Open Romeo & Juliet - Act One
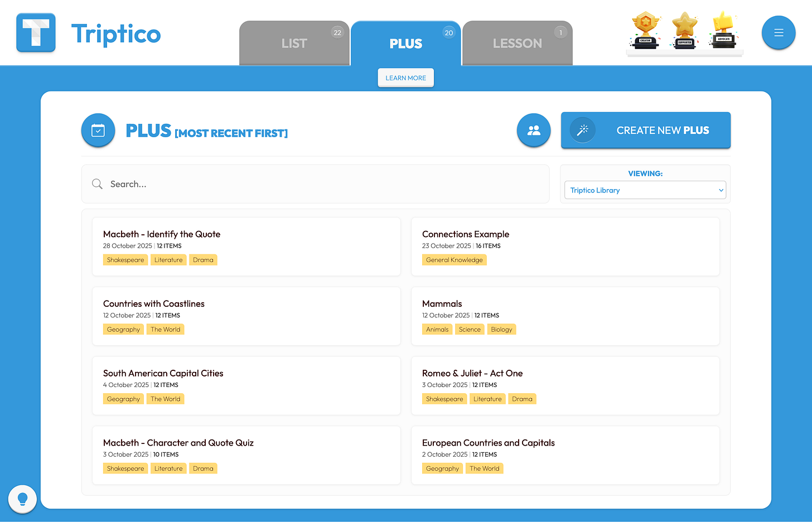 point(565,386)
